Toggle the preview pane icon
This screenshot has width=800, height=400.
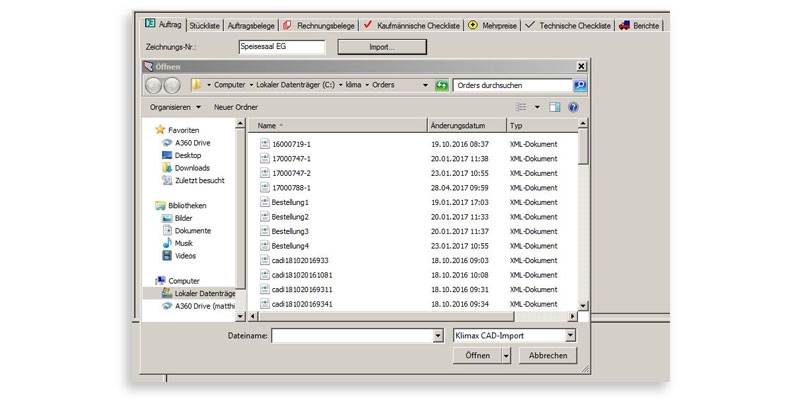pyautogui.click(x=556, y=107)
